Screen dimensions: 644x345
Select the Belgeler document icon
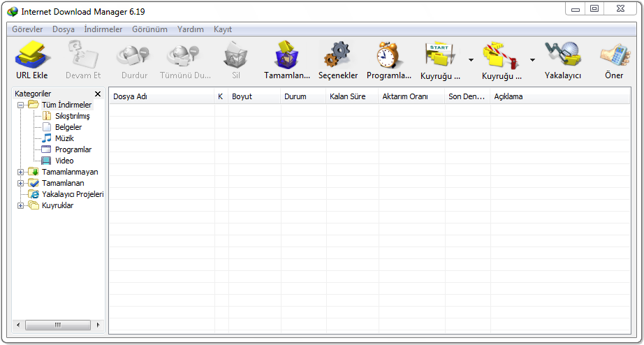click(x=47, y=127)
